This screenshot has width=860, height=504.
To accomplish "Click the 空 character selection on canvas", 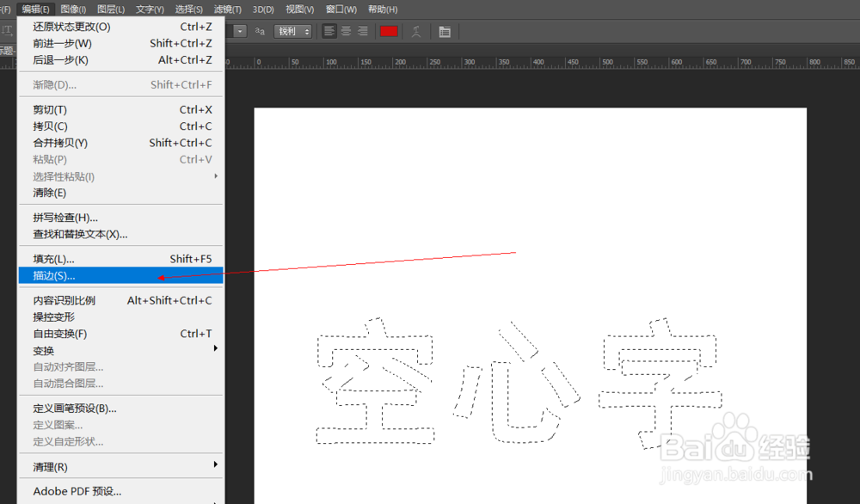I will tap(375, 380).
